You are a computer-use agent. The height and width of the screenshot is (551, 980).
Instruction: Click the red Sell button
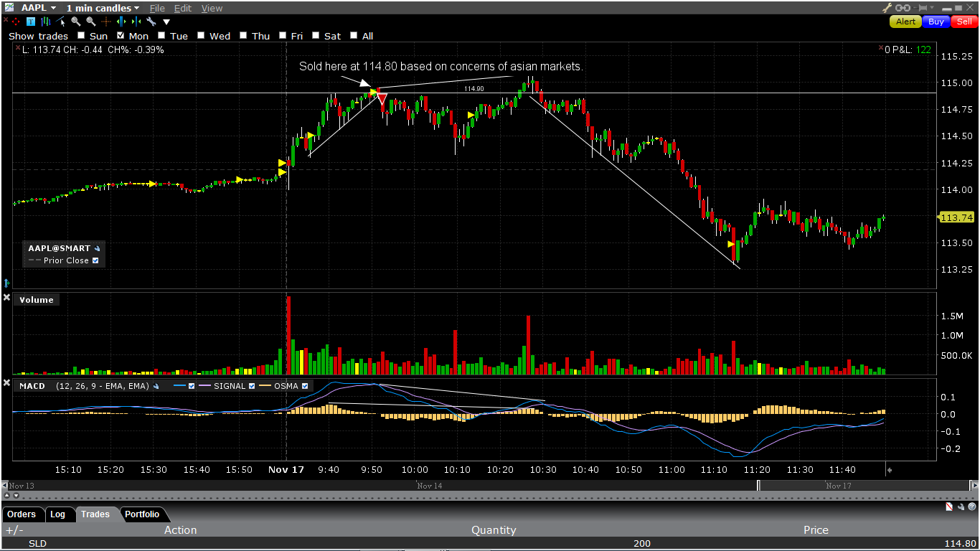click(964, 22)
